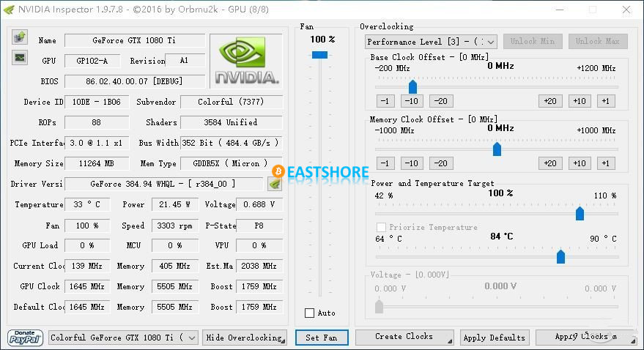Click the Power value 21.45 W
Viewport: 644px width, 350px height.
(x=175, y=204)
